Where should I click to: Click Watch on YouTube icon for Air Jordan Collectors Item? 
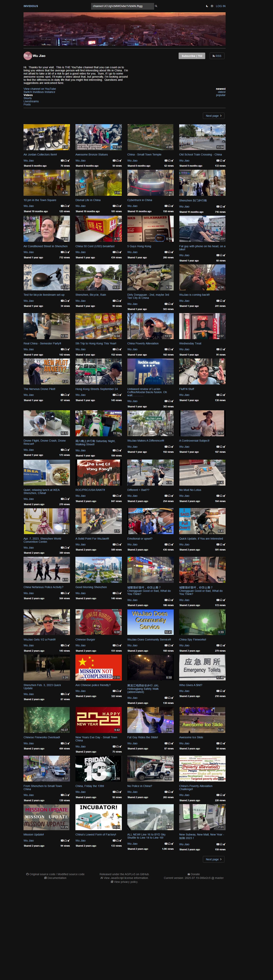click(62, 161)
